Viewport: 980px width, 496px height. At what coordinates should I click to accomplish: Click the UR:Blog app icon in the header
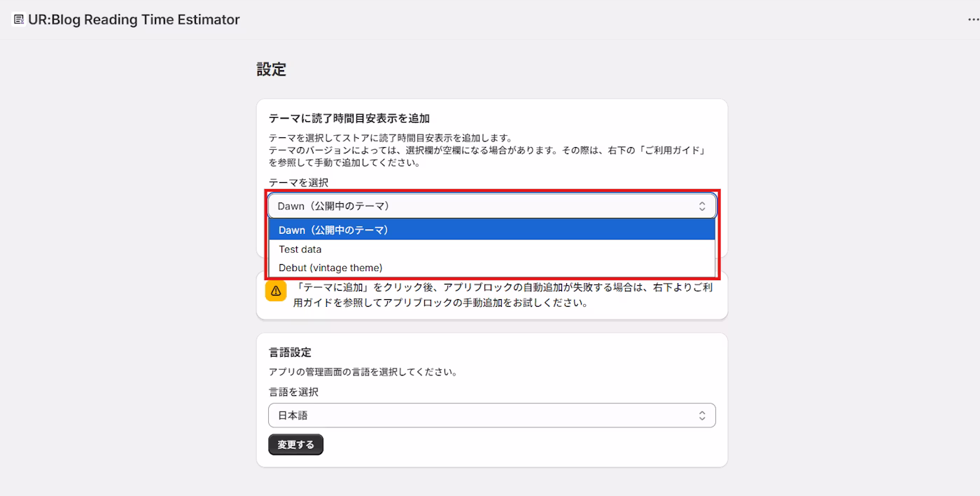(18, 19)
